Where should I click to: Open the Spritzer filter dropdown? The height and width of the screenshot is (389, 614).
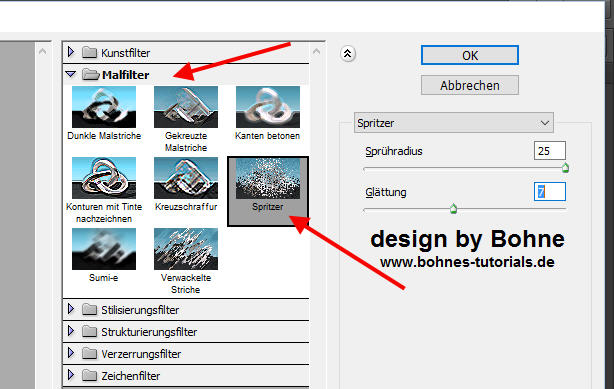(453, 123)
